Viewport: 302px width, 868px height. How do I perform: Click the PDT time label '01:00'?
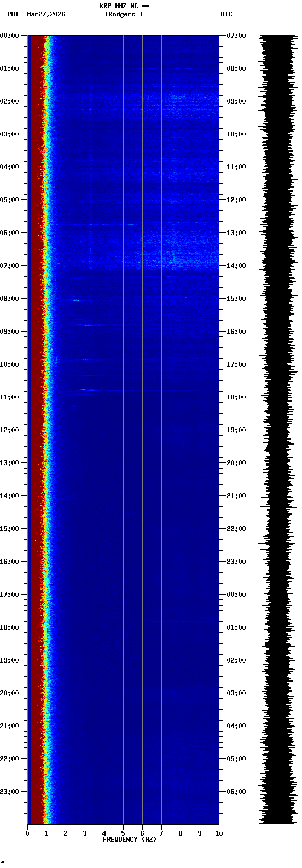(x=9, y=68)
